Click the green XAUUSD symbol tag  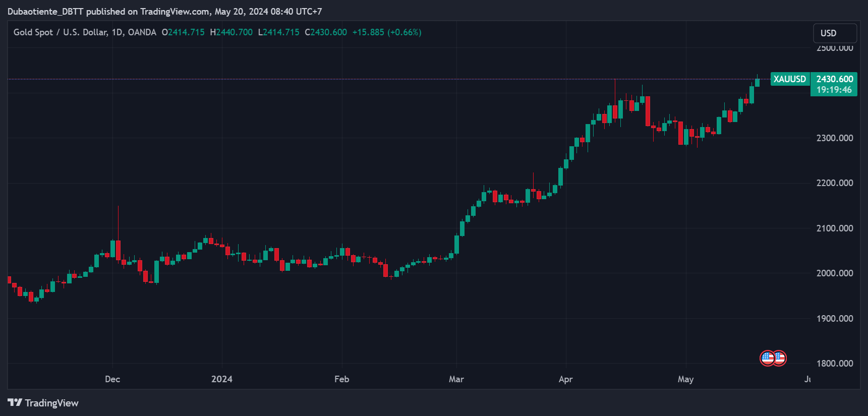(x=790, y=79)
